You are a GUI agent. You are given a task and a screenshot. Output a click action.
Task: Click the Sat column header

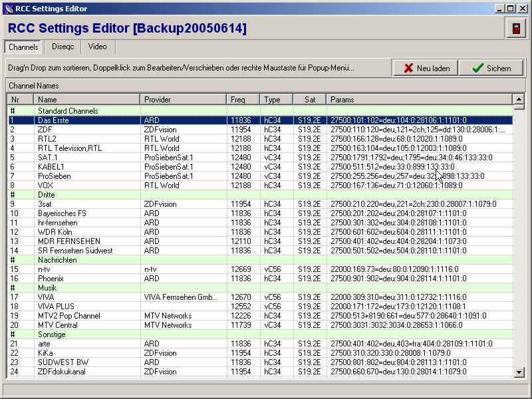(x=309, y=99)
